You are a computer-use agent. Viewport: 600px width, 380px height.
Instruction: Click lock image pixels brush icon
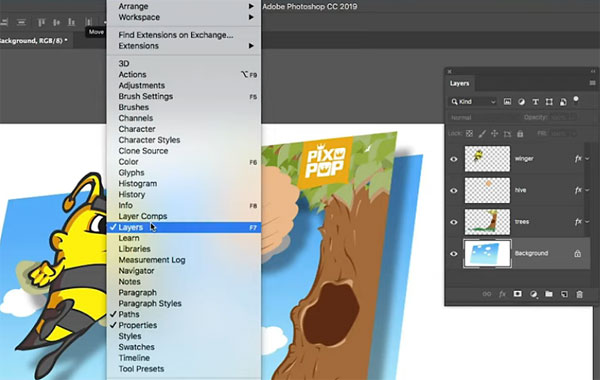pos(482,134)
